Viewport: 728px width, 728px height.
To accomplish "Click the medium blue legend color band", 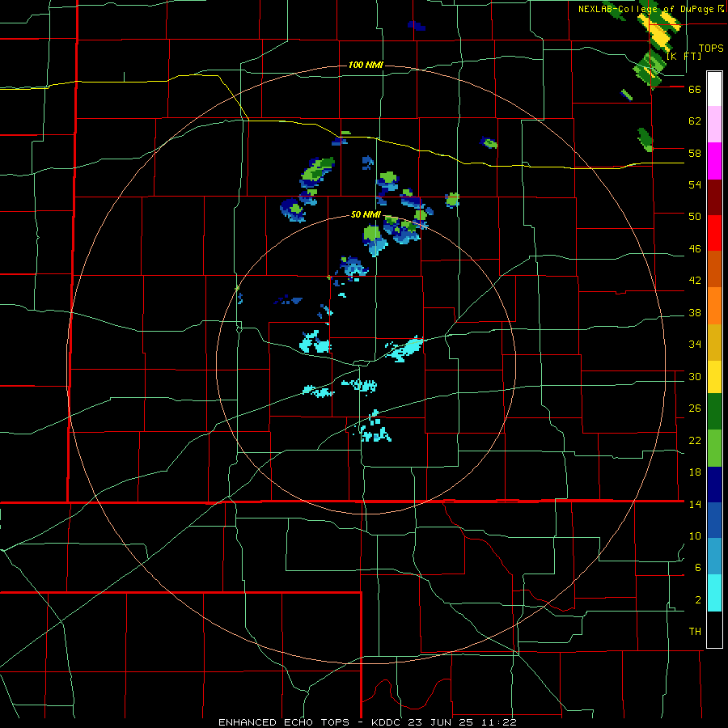I will tap(714, 520).
